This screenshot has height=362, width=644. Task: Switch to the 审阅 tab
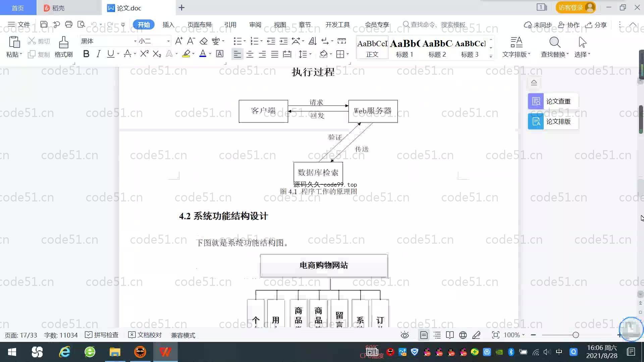(x=255, y=25)
